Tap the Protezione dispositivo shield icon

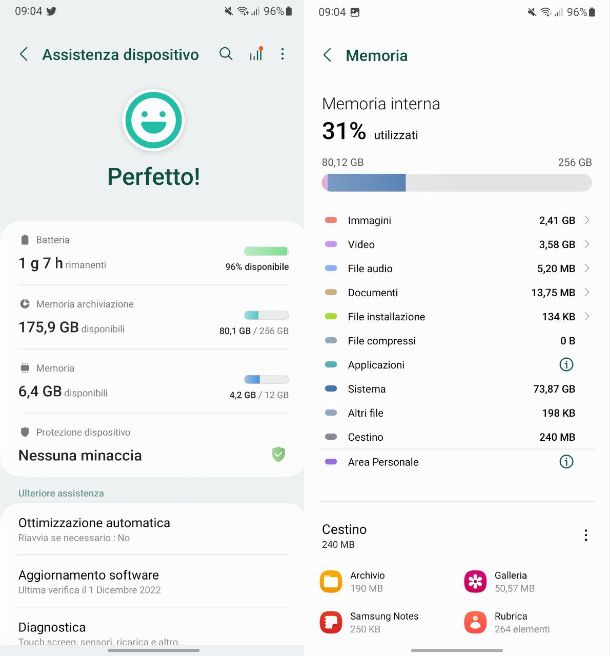coord(25,432)
